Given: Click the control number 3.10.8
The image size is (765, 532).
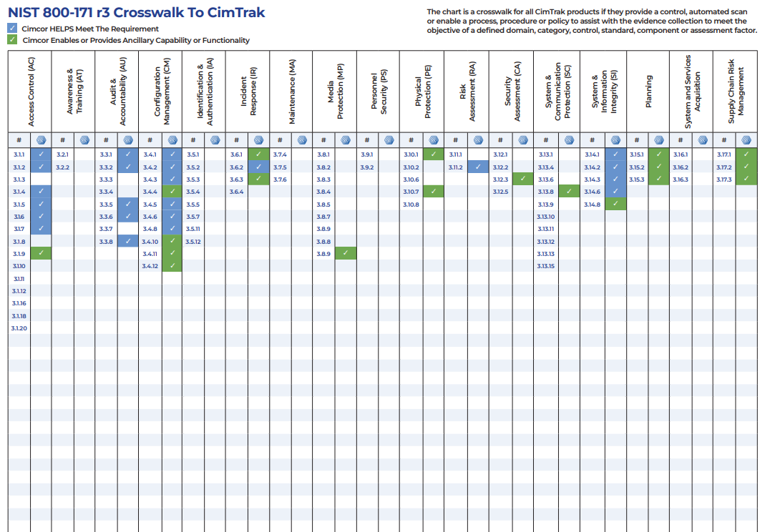Looking at the screenshot, I should 411,205.
